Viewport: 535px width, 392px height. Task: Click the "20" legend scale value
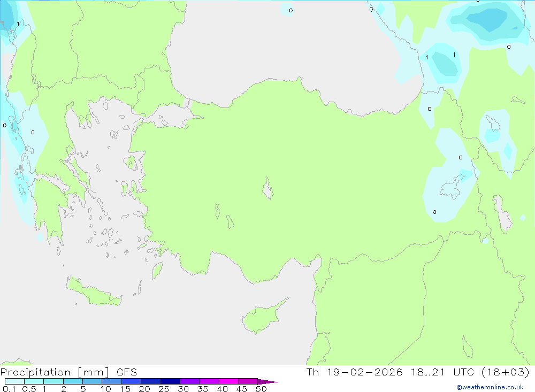pos(144,389)
